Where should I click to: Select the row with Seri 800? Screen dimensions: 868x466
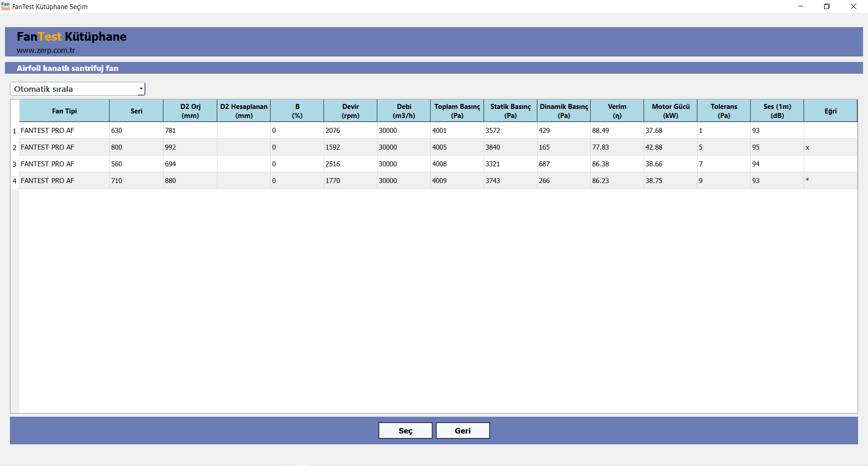pyautogui.click(x=117, y=147)
